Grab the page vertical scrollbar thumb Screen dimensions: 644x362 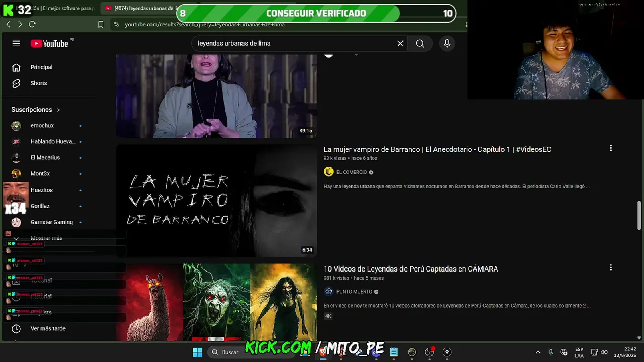[639, 215]
